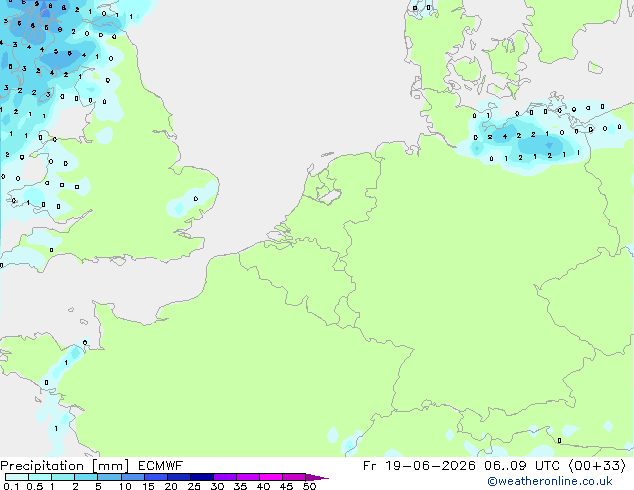
Task: Choose the 25–30 mm navy legend swatch
Action: (x=202, y=477)
